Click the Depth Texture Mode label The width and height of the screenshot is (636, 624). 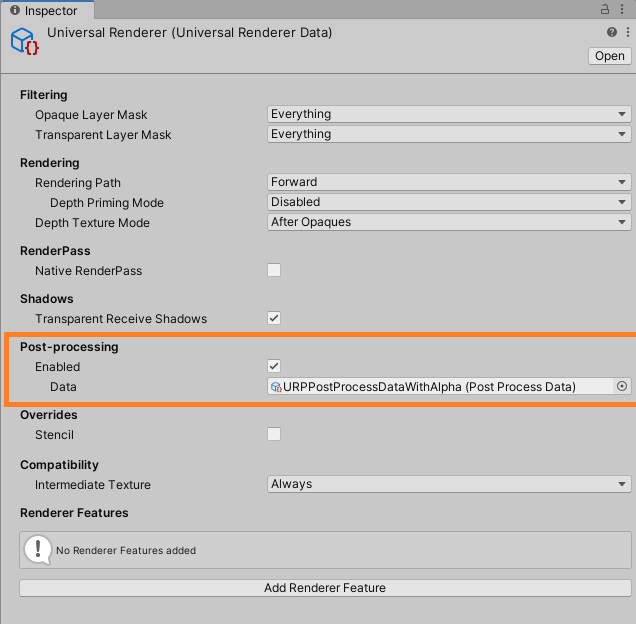(x=92, y=223)
